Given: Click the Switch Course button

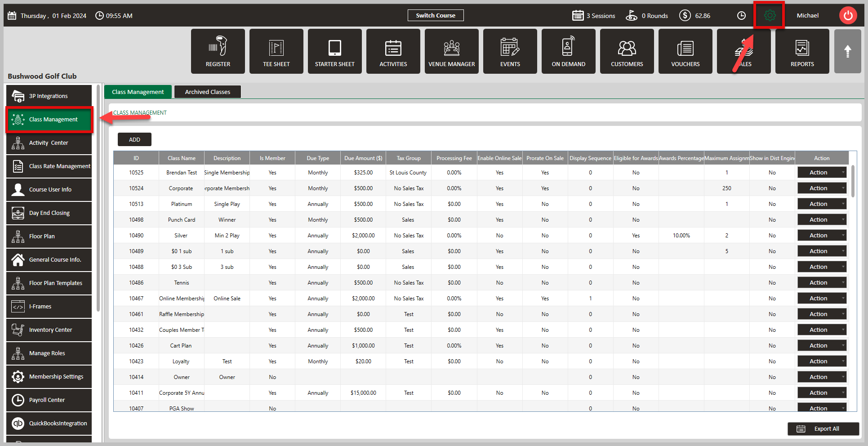Looking at the screenshot, I should coord(436,15).
